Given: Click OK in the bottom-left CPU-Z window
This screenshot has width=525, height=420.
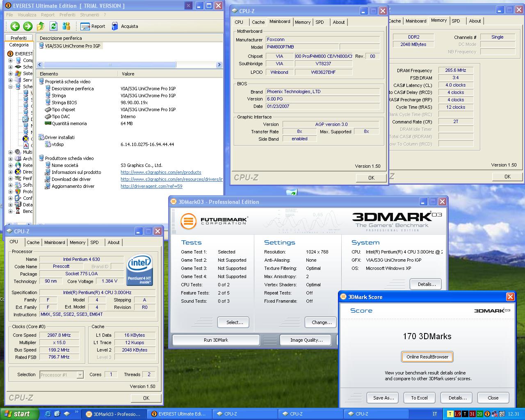Looking at the screenshot, I should coord(146,398).
